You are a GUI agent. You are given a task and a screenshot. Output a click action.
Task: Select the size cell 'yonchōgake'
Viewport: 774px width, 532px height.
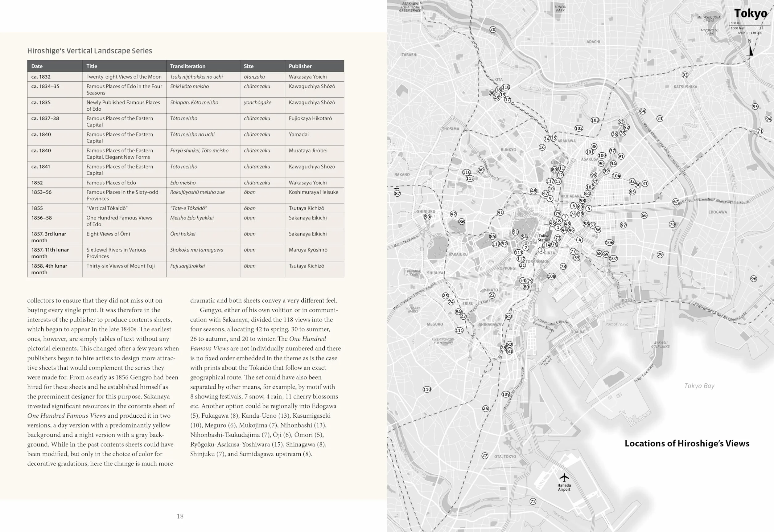pos(262,105)
